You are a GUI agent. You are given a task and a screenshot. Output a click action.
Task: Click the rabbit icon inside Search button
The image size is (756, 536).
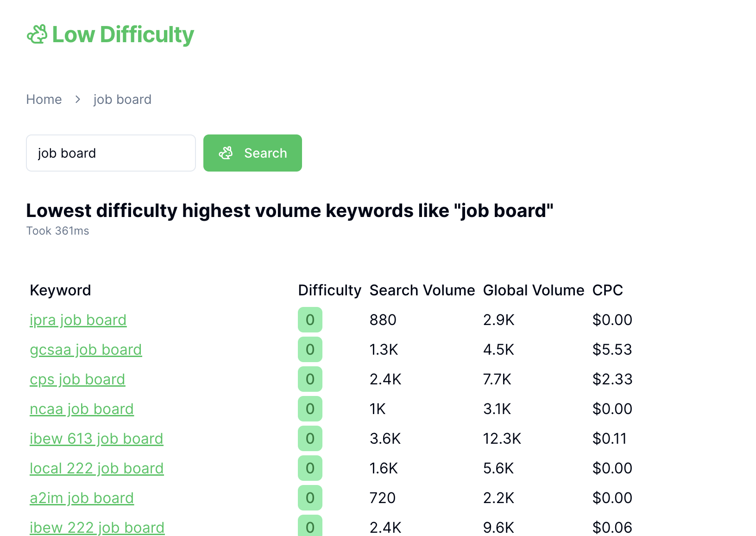(x=226, y=153)
